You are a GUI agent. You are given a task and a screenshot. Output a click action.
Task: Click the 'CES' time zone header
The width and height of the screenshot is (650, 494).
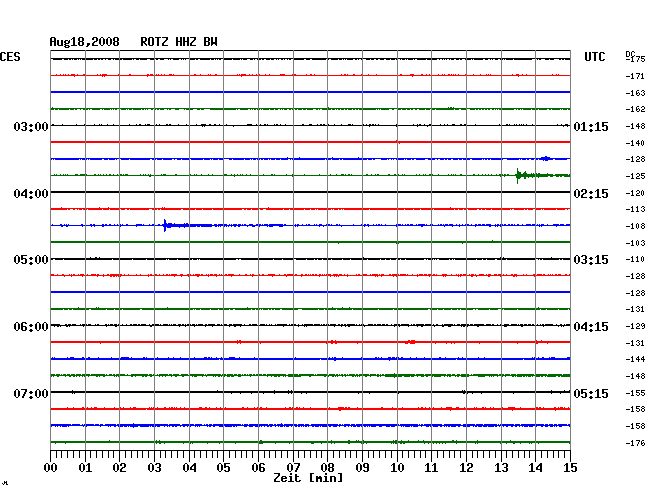click(x=10, y=57)
